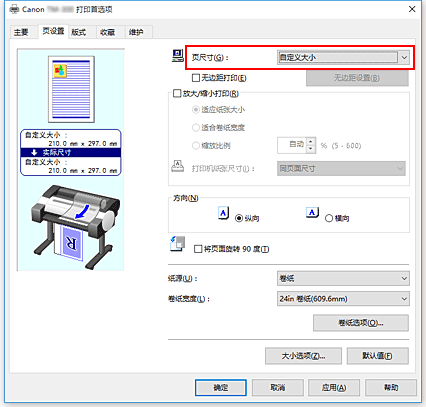Click the landscape orientation page icon
Viewport: 426px width, 407px height.
312,212
